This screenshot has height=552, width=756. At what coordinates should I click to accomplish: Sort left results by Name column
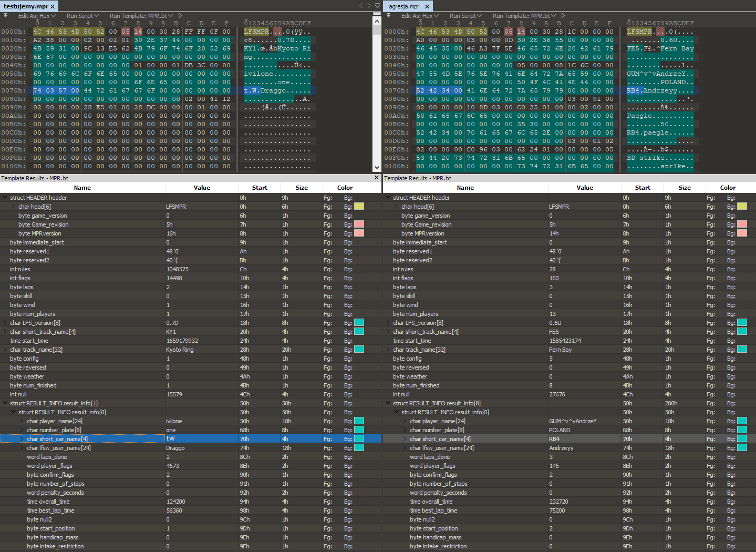click(x=82, y=188)
